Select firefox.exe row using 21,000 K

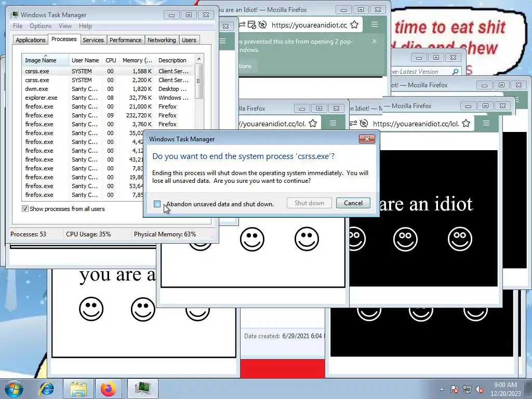[x=109, y=107]
